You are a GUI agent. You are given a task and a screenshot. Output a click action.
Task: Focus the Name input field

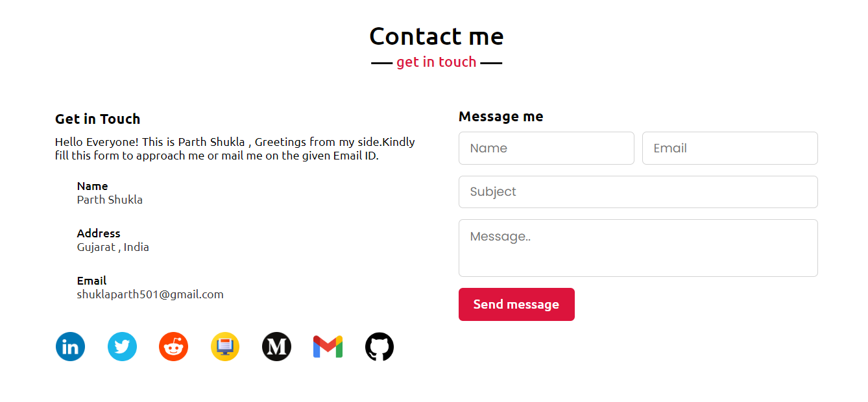click(546, 148)
